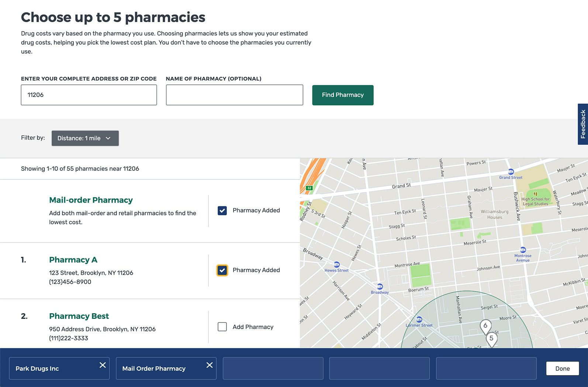The height and width of the screenshot is (387, 588).
Task: Click the Boerum St label on map
Action: [x=418, y=290]
